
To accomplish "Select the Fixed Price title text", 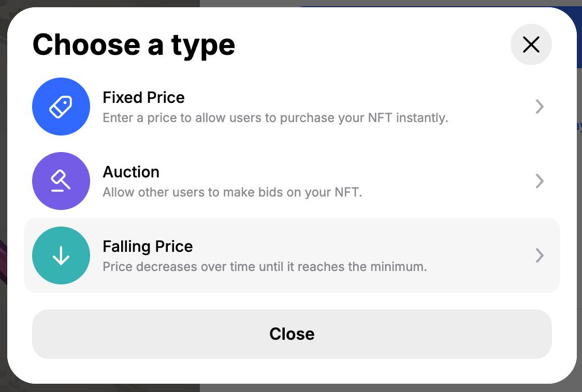I will [143, 98].
